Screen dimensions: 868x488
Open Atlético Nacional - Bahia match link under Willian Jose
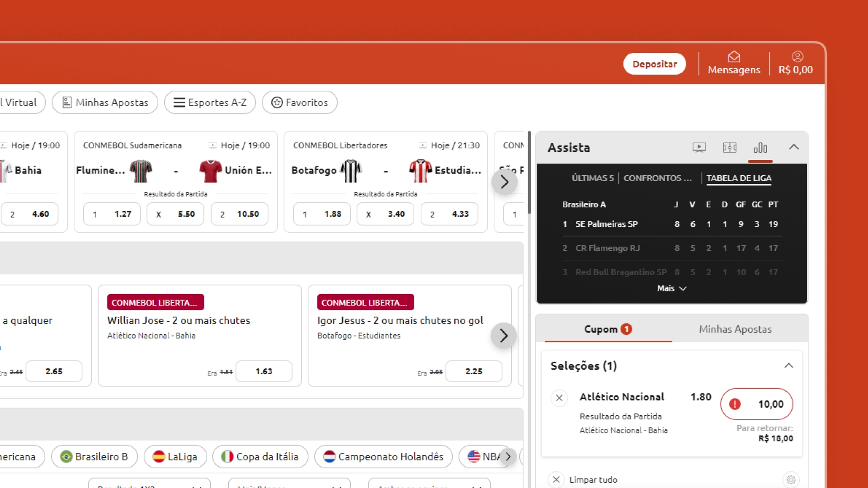(151, 335)
